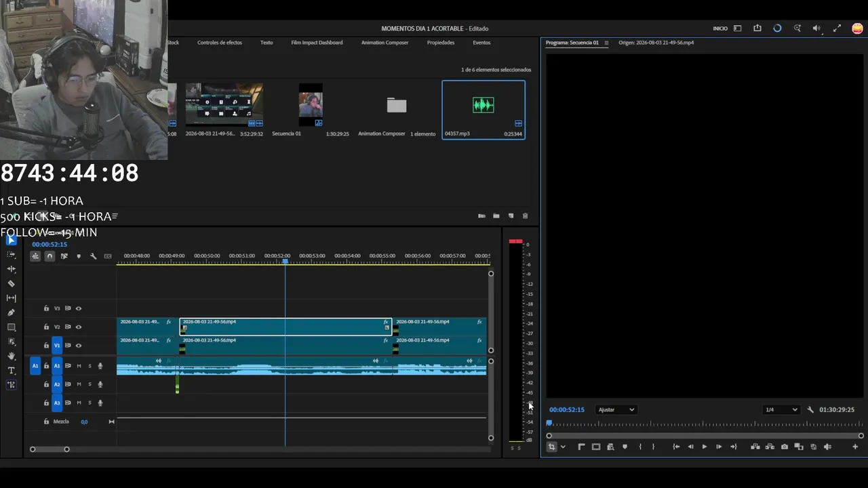The width and height of the screenshot is (868, 488).
Task: Open Origen: 2026-08-03 21-49-56.mp4 tab
Action: coord(656,43)
